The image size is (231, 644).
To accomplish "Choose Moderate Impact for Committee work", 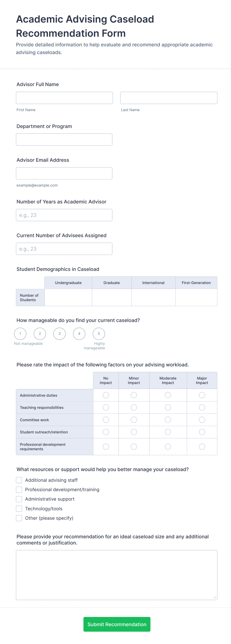I will click(168, 420).
